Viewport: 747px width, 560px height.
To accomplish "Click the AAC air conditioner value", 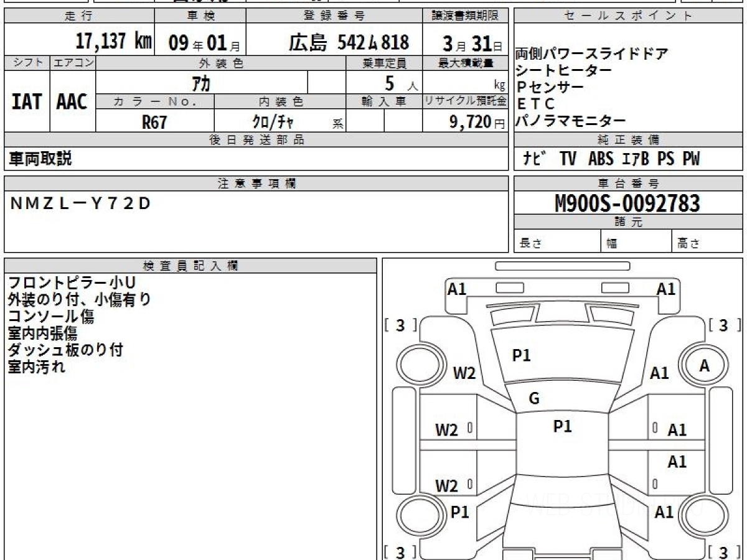I will [72, 102].
